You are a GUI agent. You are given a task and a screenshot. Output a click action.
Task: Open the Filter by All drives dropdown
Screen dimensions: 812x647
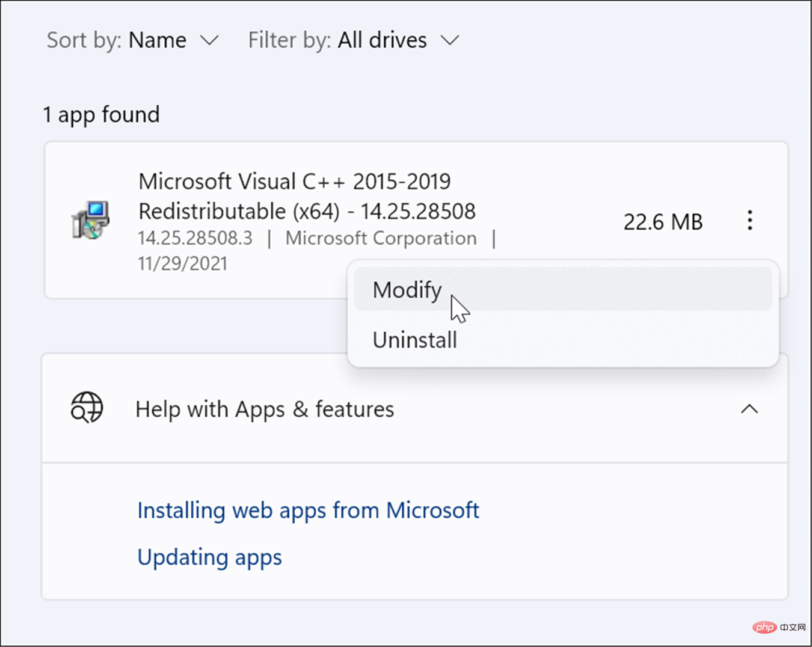click(x=354, y=40)
